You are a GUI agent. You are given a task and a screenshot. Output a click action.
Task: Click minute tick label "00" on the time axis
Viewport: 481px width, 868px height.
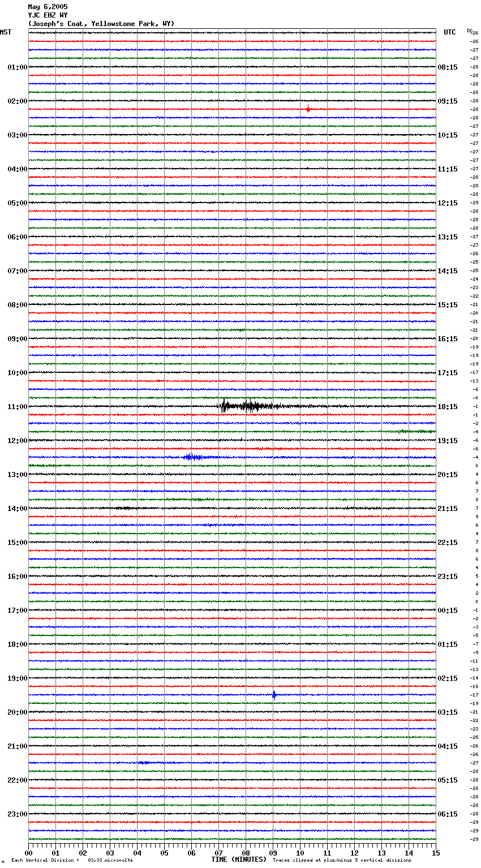point(28,853)
